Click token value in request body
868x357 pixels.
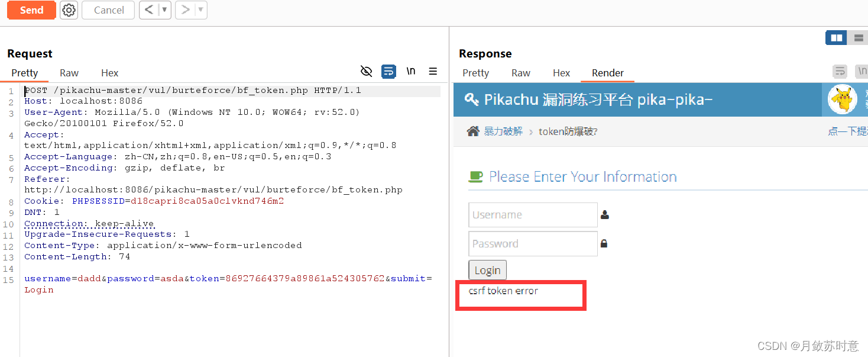click(305, 278)
